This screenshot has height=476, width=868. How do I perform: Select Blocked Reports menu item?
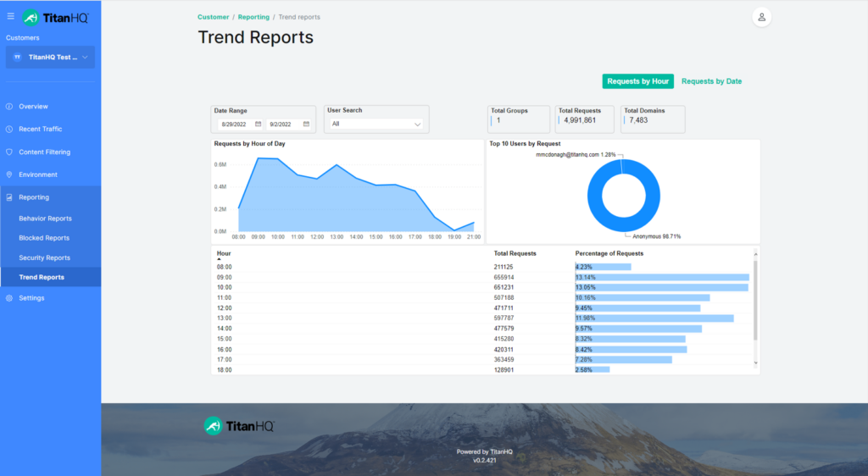[x=44, y=238]
